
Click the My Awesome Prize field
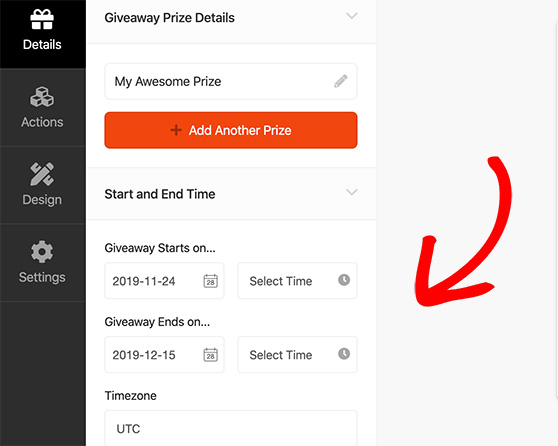tap(231, 82)
